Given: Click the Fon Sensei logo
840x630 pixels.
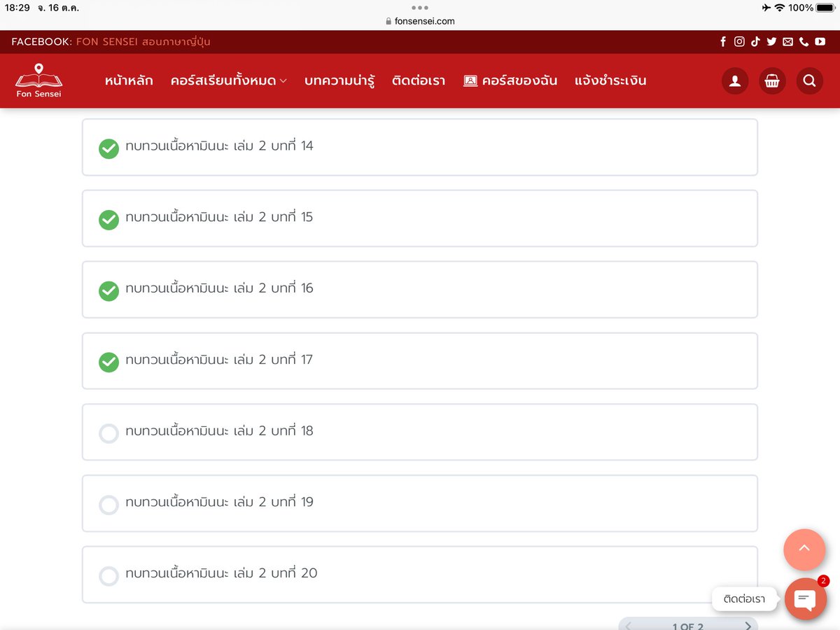Looking at the screenshot, I should coord(38,80).
